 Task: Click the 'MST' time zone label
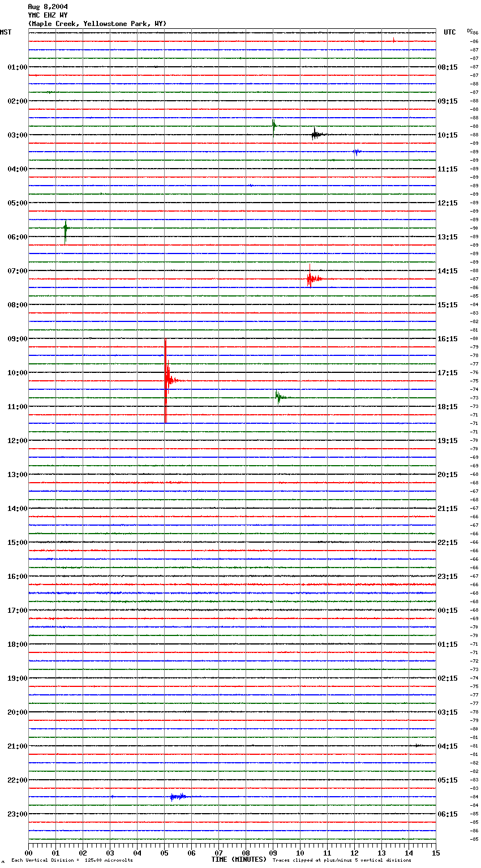(x=6, y=32)
